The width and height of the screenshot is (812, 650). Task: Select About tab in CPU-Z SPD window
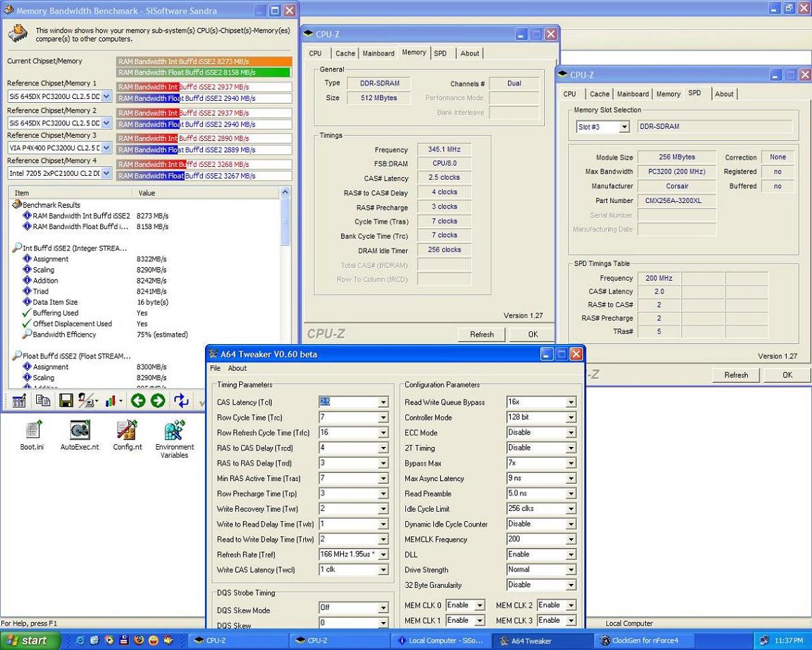pyautogui.click(x=724, y=94)
